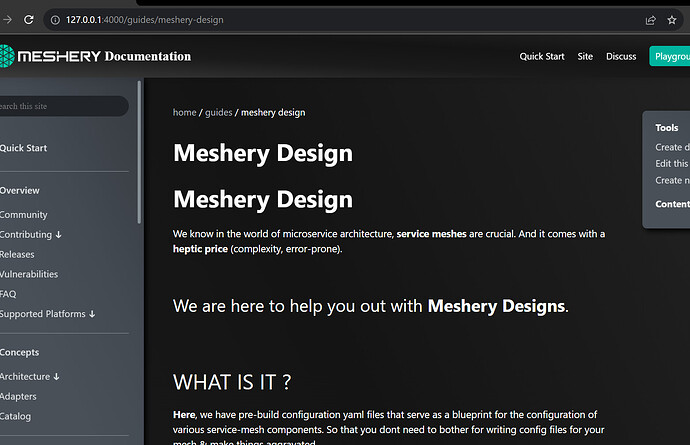The image size is (690, 445).
Task: Open Quick Start in top navigation
Action: pyautogui.click(x=542, y=56)
